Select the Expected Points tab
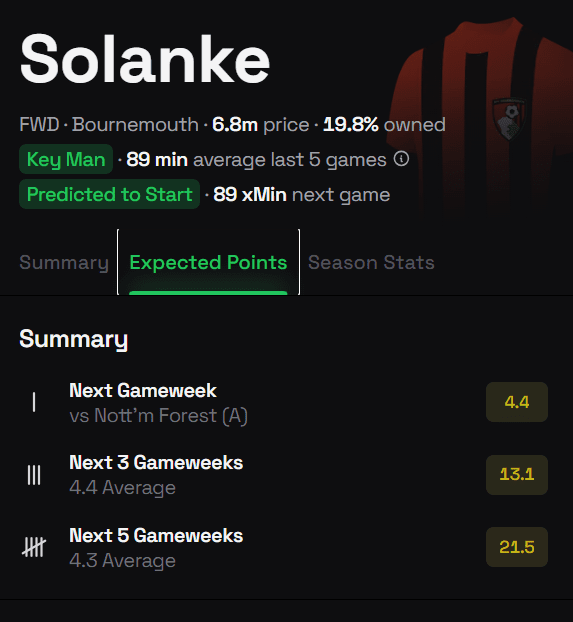Screen dimensions: 573x622 pyautogui.click(x=208, y=263)
